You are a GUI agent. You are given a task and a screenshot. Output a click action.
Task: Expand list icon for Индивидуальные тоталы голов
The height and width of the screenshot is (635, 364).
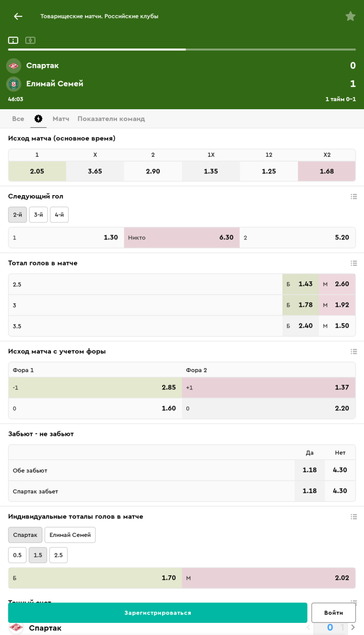tap(354, 517)
